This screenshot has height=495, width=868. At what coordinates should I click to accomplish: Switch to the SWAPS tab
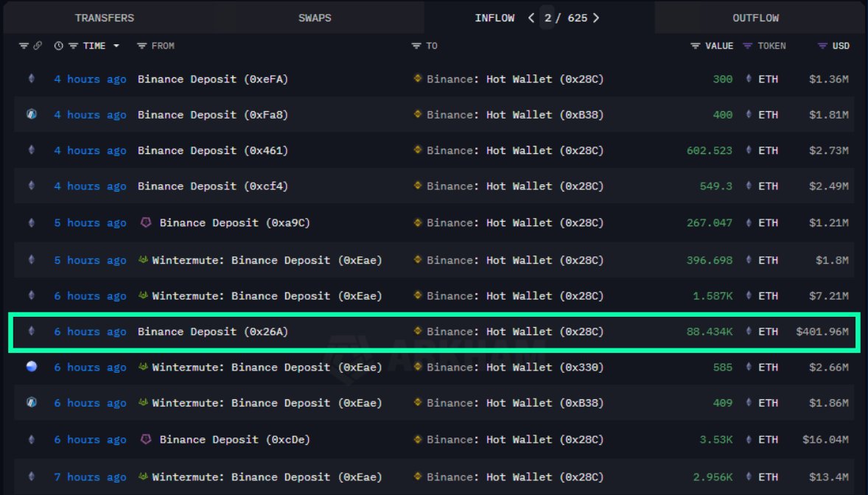click(315, 18)
